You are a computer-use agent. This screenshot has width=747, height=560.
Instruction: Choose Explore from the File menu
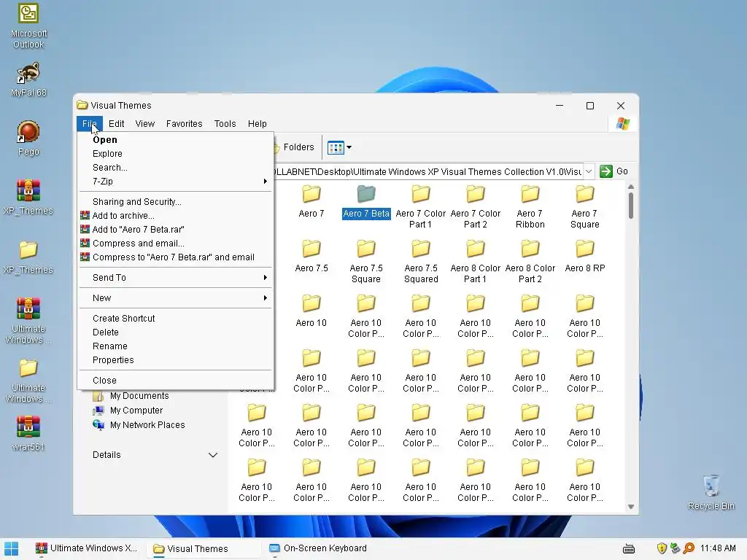click(x=175, y=154)
